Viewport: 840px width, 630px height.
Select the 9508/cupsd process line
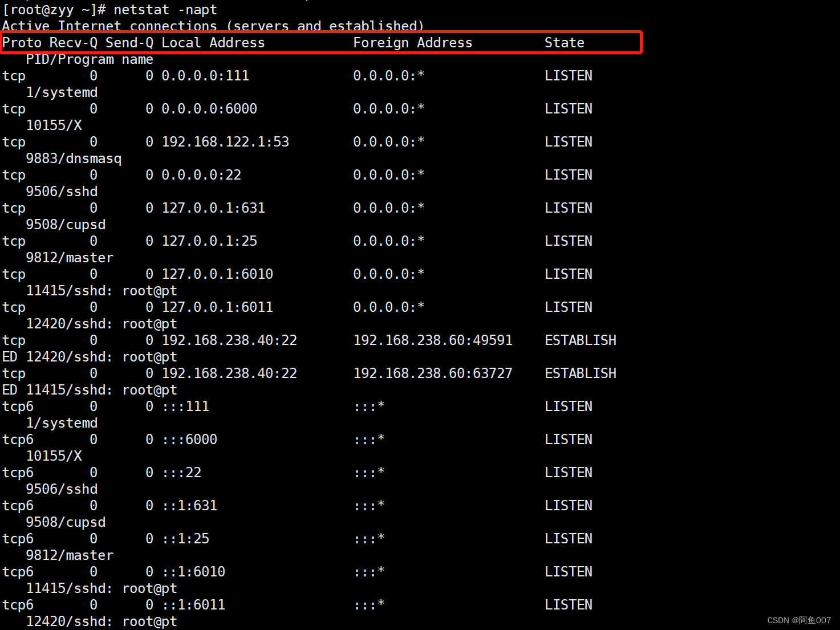tap(65, 224)
